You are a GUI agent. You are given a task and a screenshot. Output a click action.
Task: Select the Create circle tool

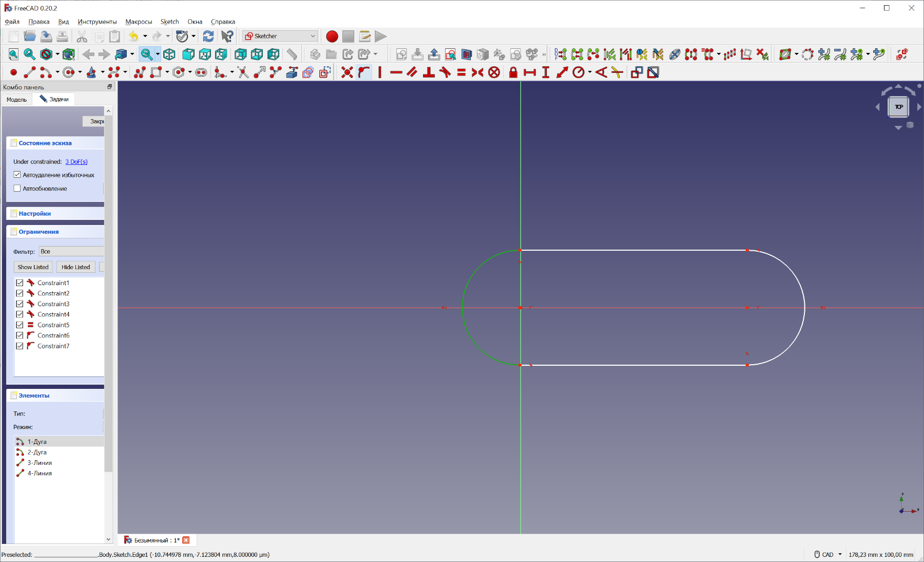(69, 72)
